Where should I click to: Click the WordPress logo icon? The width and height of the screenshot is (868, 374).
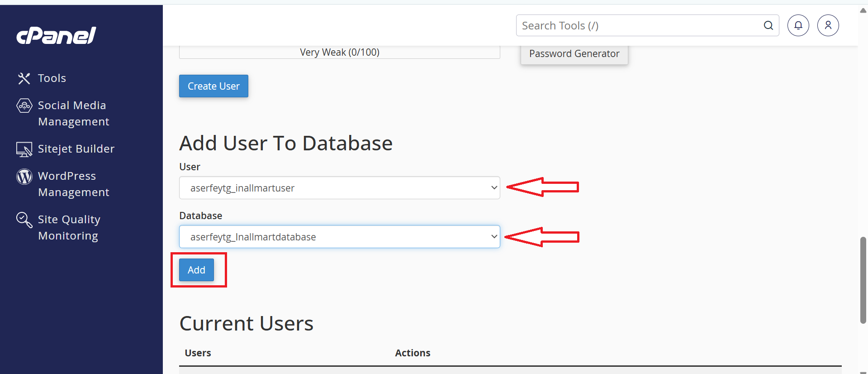[x=24, y=176]
